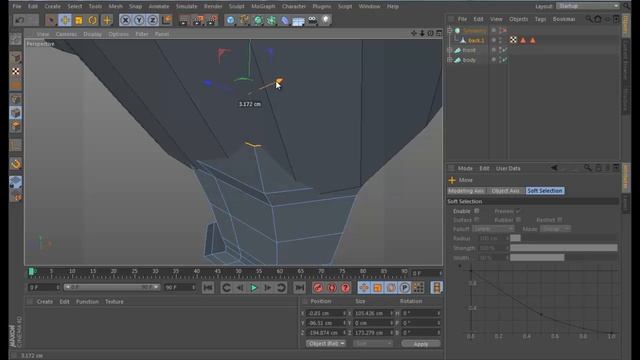Switch to Object Axis tab

[x=505, y=191]
